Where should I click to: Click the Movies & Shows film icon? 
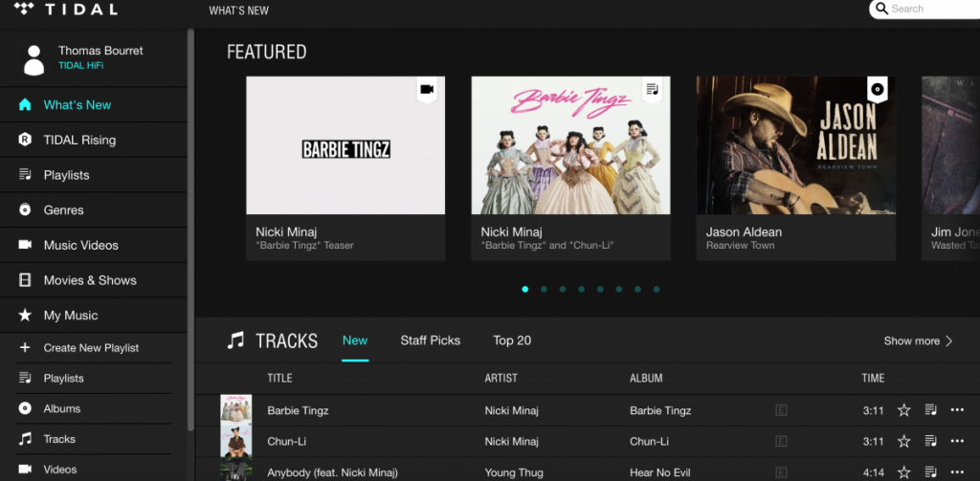click(x=25, y=280)
